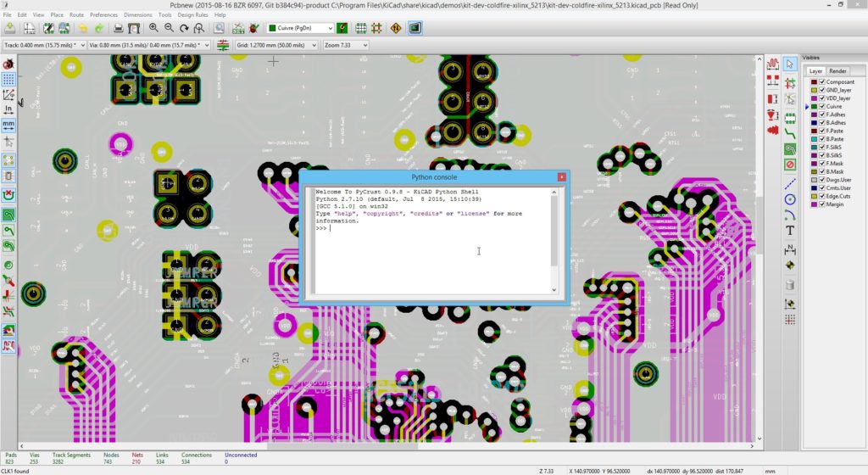This screenshot has width=868, height=475.
Task: Close the Python console window
Action: click(x=560, y=177)
